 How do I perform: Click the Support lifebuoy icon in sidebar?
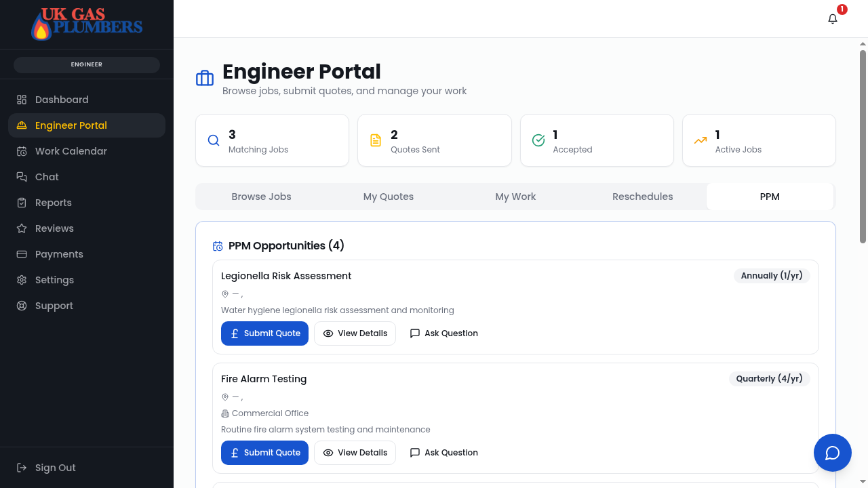22,306
